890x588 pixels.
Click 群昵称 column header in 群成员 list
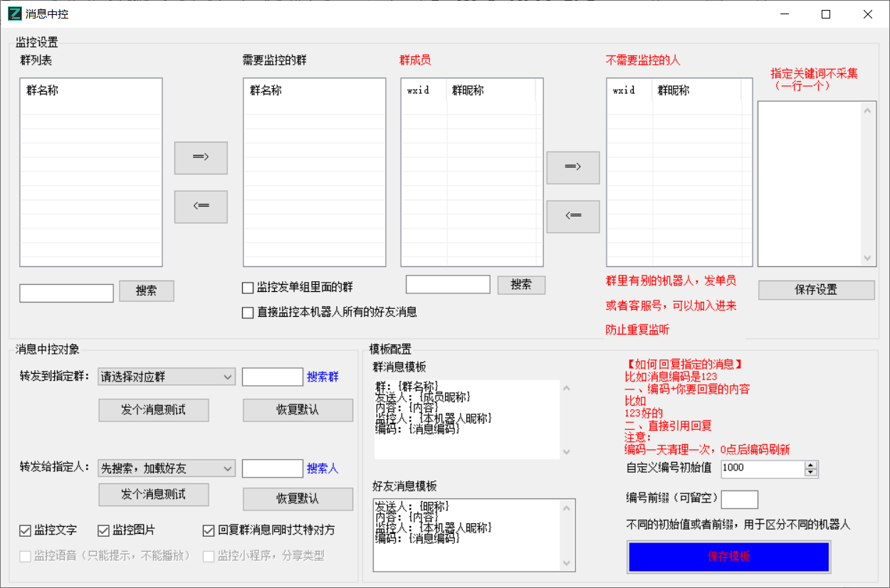[x=491, y=90]
